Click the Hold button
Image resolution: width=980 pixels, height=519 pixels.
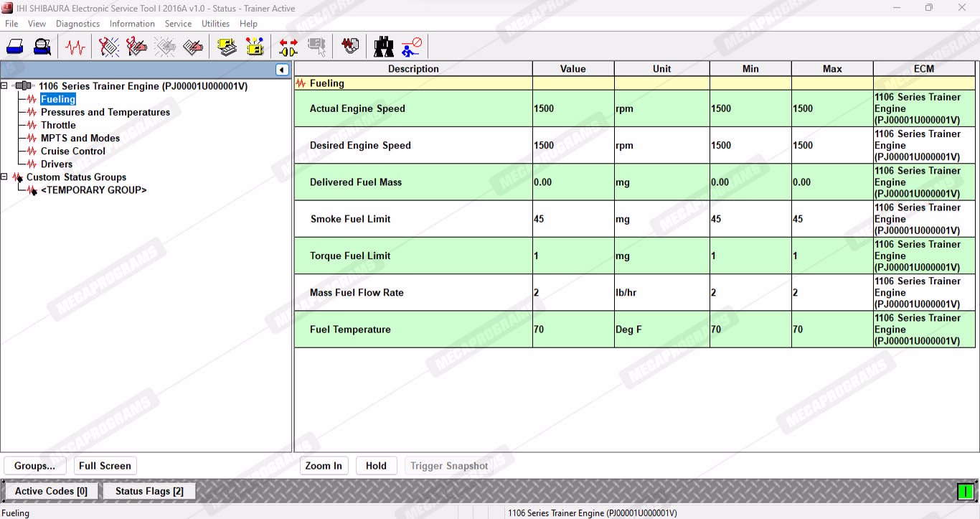376,466
